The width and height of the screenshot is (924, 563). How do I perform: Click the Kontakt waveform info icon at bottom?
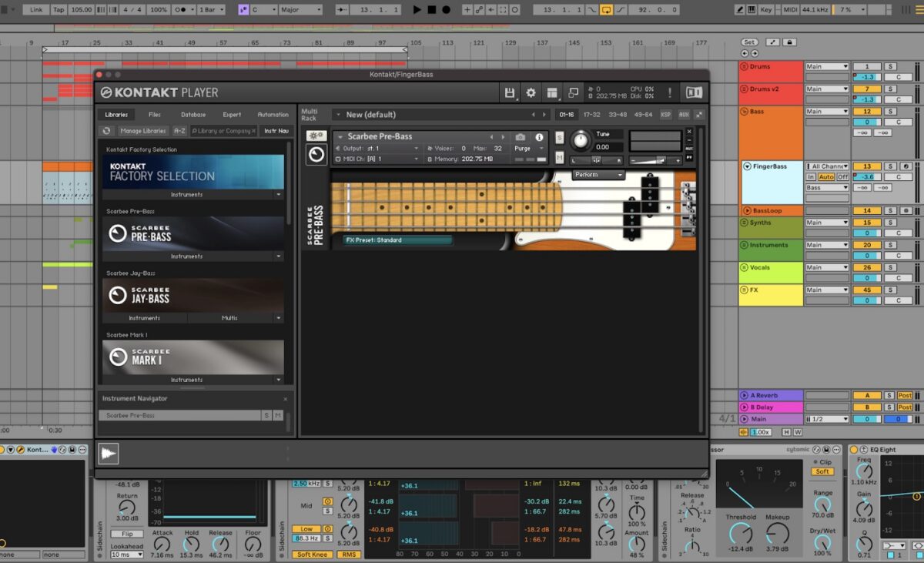tap(109, 454)
